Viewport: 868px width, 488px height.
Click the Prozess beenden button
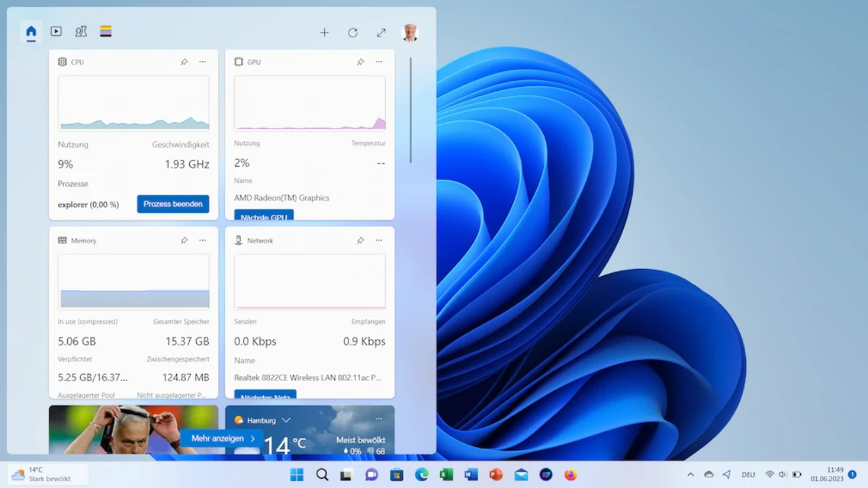click(173, 204)
